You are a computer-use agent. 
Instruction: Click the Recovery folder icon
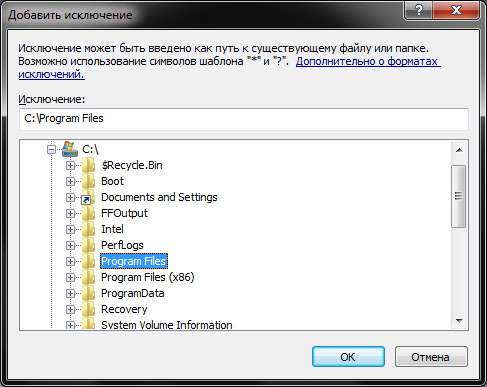click(x=89, y=309)
